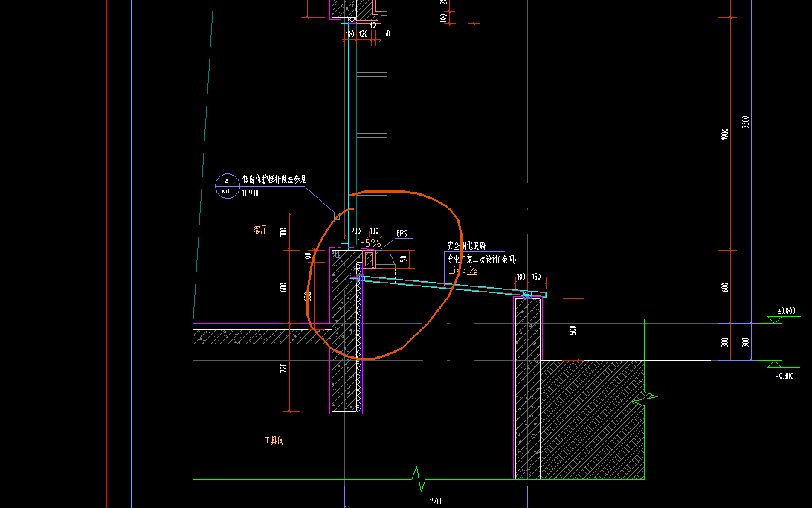Select the 1500 dimension at the bottom
Image resolution: width=812 pixels, height=508 pixels.
[x=436, y=501]
